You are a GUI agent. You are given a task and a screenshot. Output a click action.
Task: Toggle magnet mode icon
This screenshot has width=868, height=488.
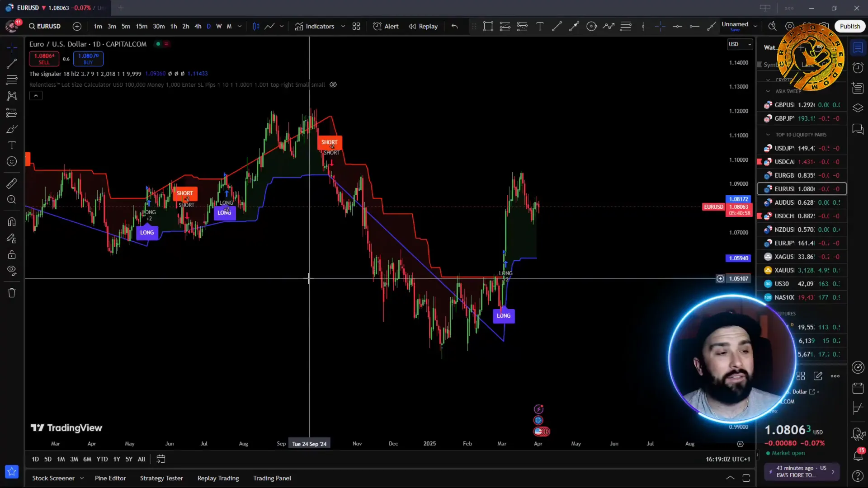tap(12, 222)
